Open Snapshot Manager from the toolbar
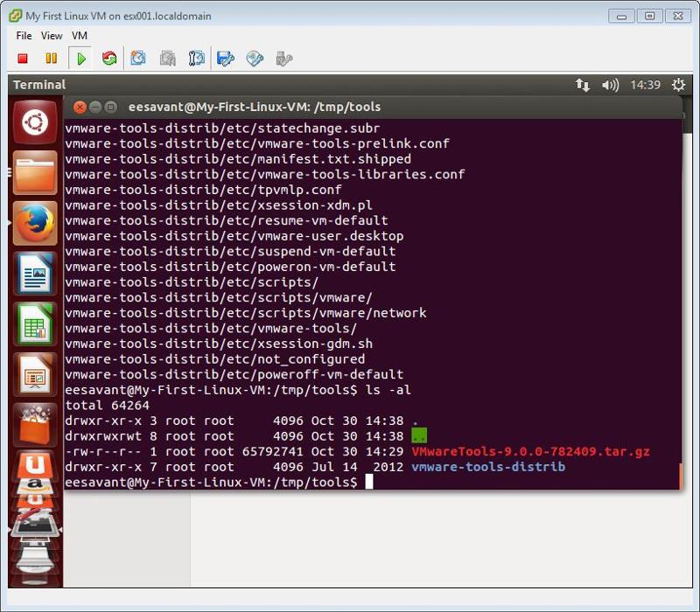Viewport: 700px width, 612px height. 196,59
